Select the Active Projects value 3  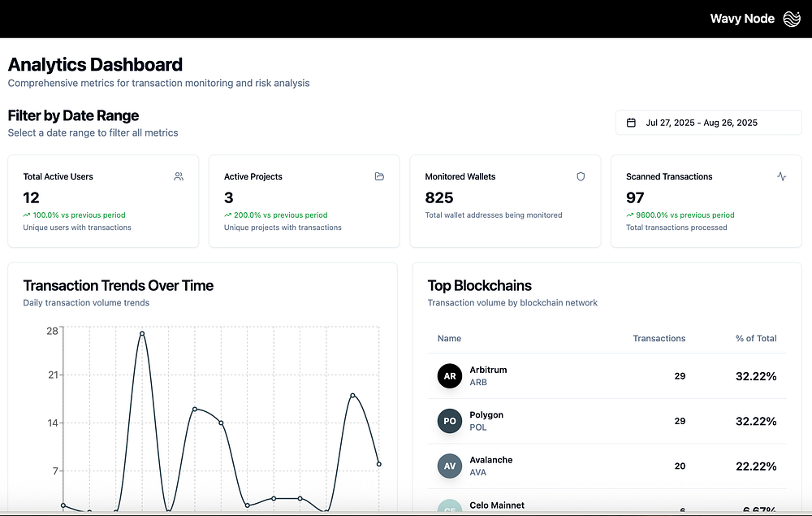tap(228, 198)
